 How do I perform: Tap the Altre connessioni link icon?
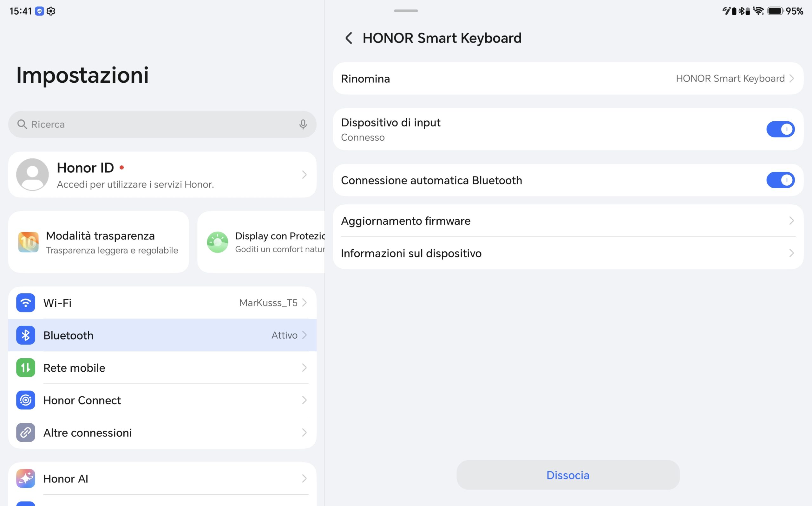pyautogui.click(x=26, y=433)
